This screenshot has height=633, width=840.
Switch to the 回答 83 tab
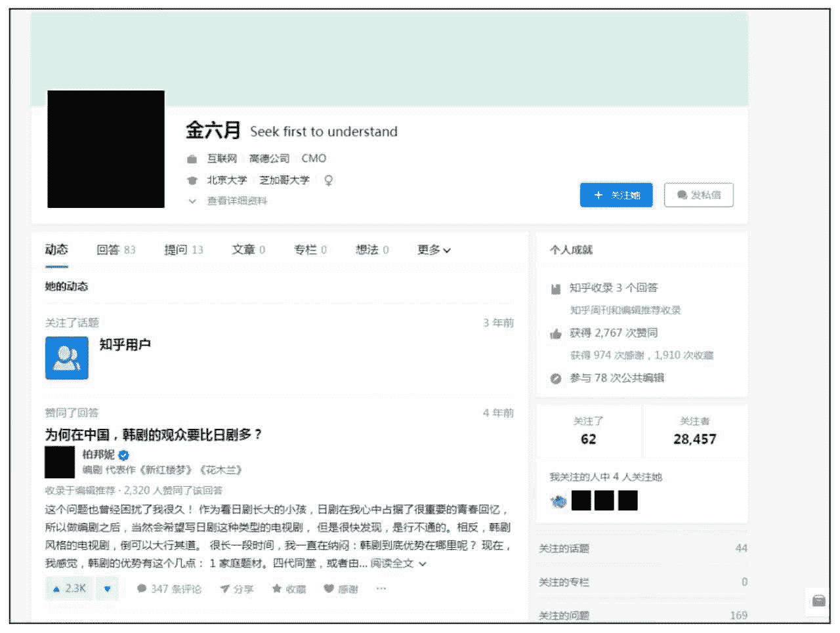tap(115, 250)
